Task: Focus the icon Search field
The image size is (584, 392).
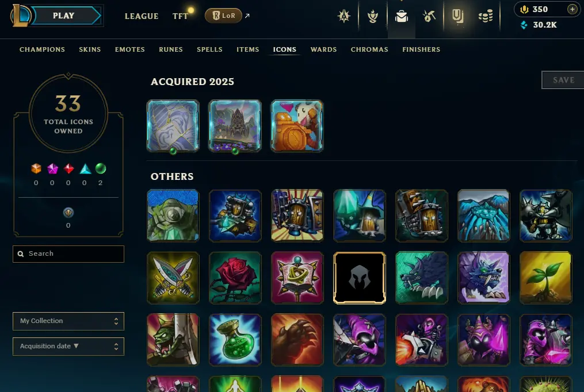Action: tap(68, 253)
